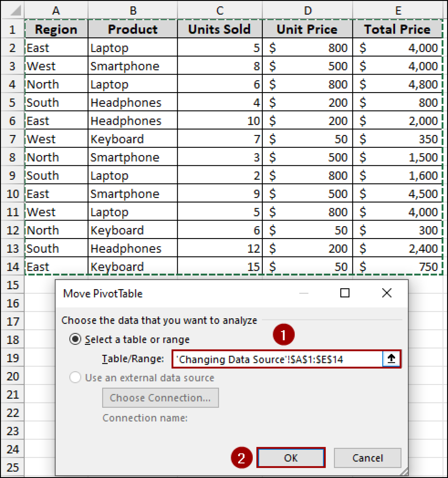
Task: Select row 20 header
Action: (12, 377)
